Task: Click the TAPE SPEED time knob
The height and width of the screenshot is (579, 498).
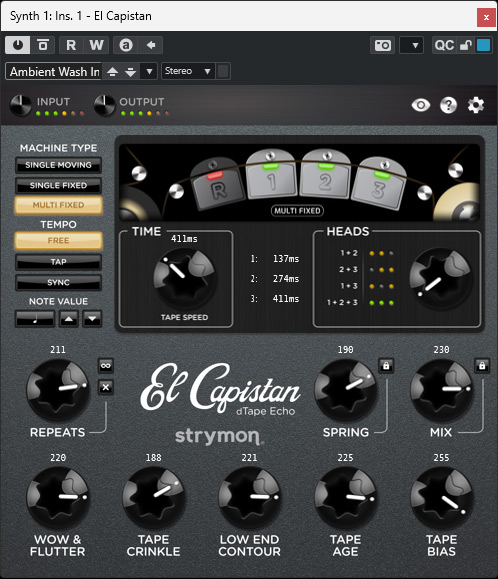Action: pyautogui.click(x=184, y=278)
